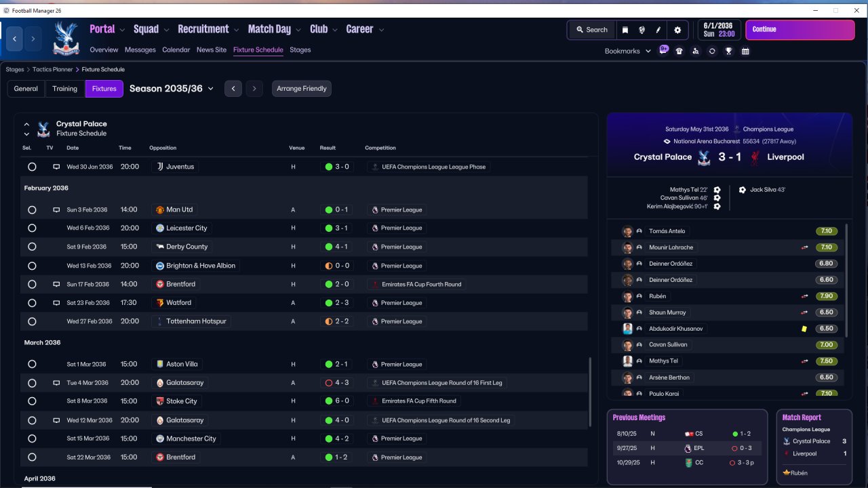Open the globe world icon in top bar

click(x=642, y=30)
